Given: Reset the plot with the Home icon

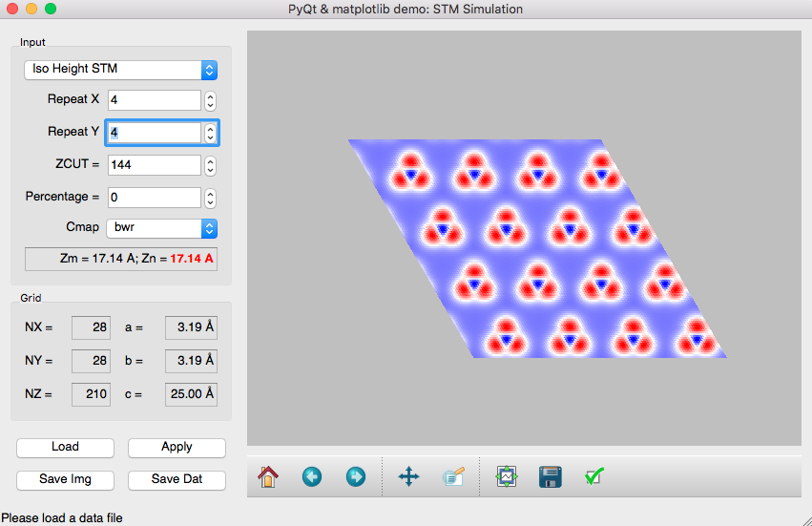Looking at the screenshot, I should 268,476.
